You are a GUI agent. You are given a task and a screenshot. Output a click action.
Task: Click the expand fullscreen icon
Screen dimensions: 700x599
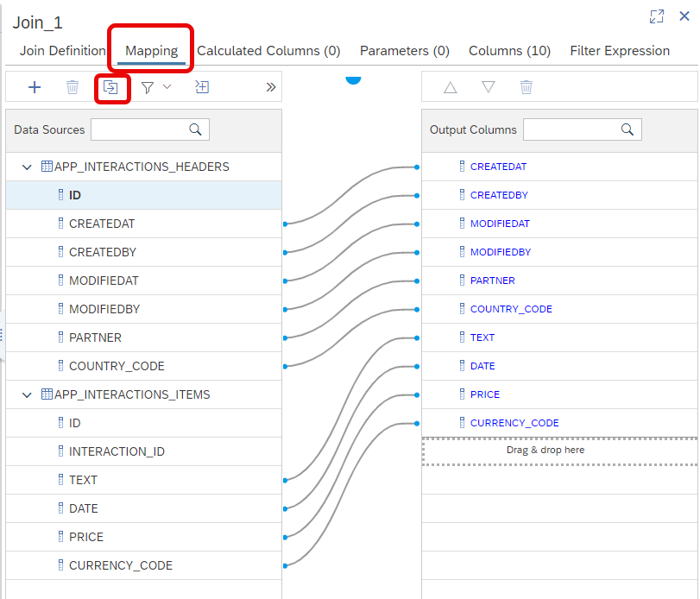(x=657, y=16)
